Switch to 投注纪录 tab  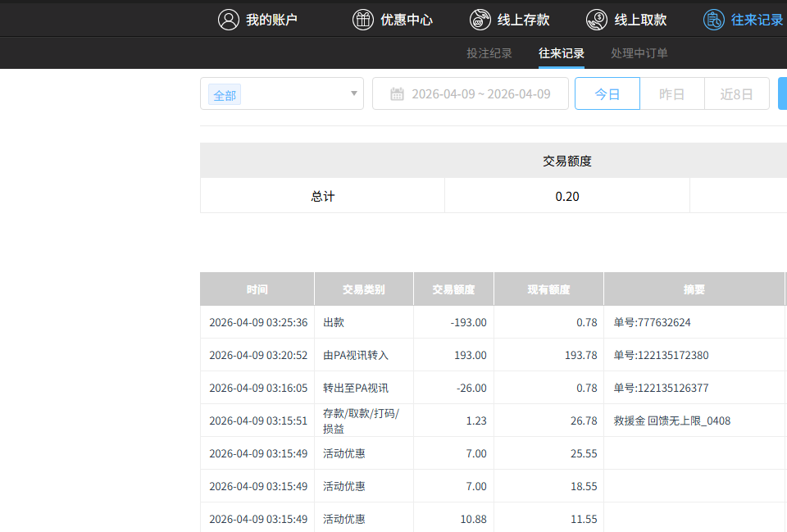click(x=489, y=53)
